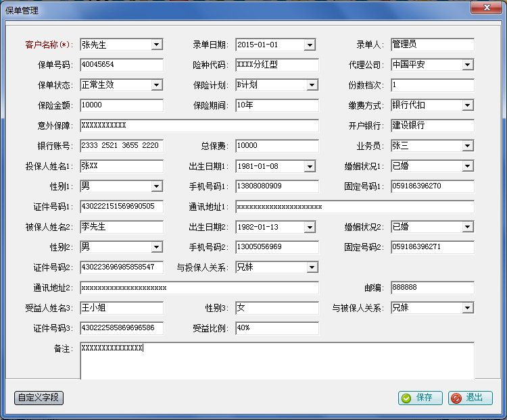
Task: Focus the 银行账号 bank account field
Action: coord(122,146)
